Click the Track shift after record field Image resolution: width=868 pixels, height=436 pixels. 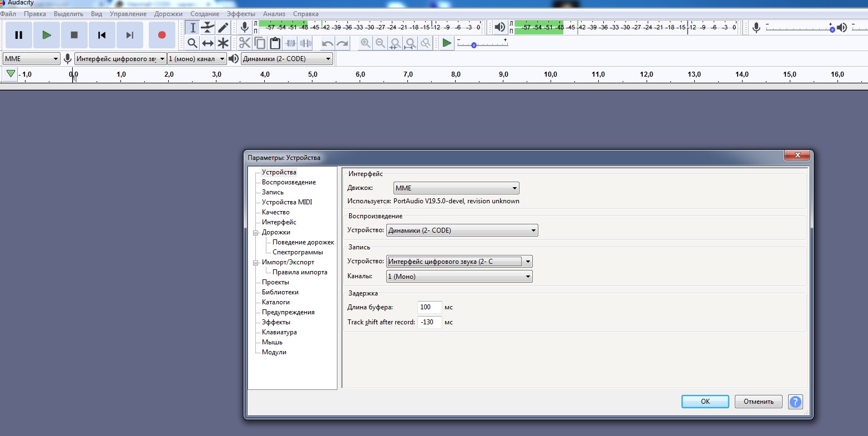pyautogui.click(x=430, y=322)
